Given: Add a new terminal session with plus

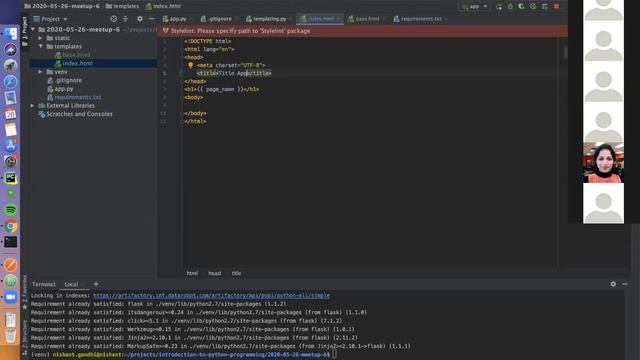Looking at the screenshot, I should [x=96, y=284].
